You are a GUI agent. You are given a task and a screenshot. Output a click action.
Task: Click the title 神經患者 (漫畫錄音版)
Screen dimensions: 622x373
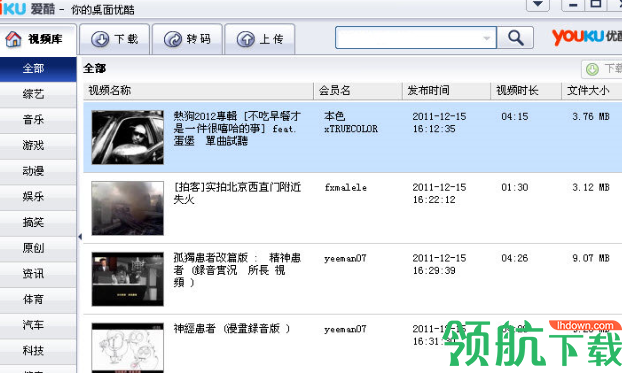click(232, 329)
